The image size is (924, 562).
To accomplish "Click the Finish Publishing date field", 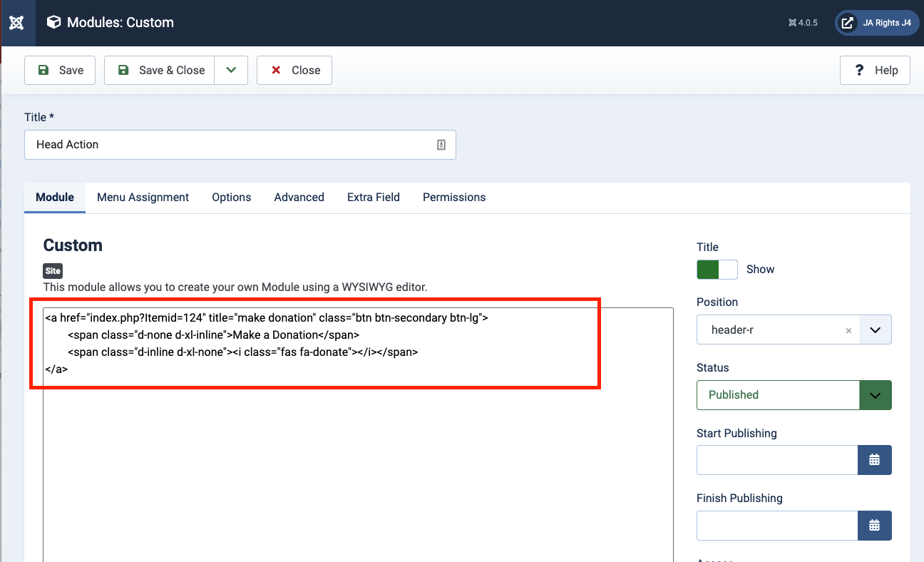I will click(777, 526).
